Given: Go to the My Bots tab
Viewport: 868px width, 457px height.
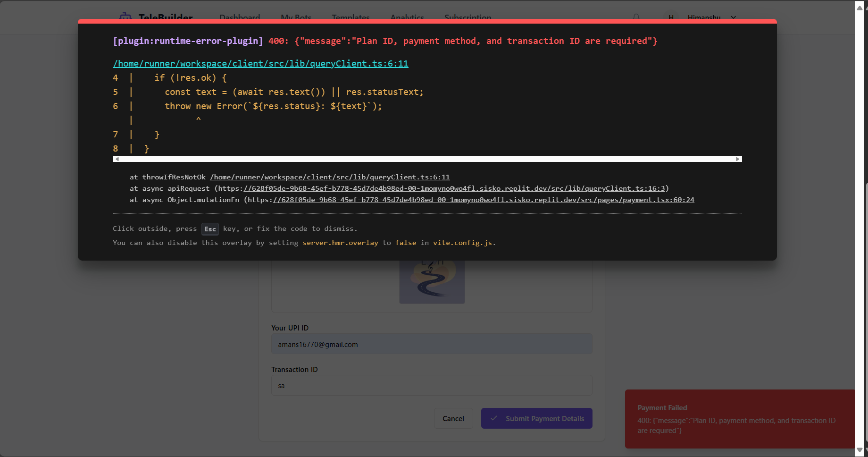Looking at the screenshot, I should click(x=296, y=17).
